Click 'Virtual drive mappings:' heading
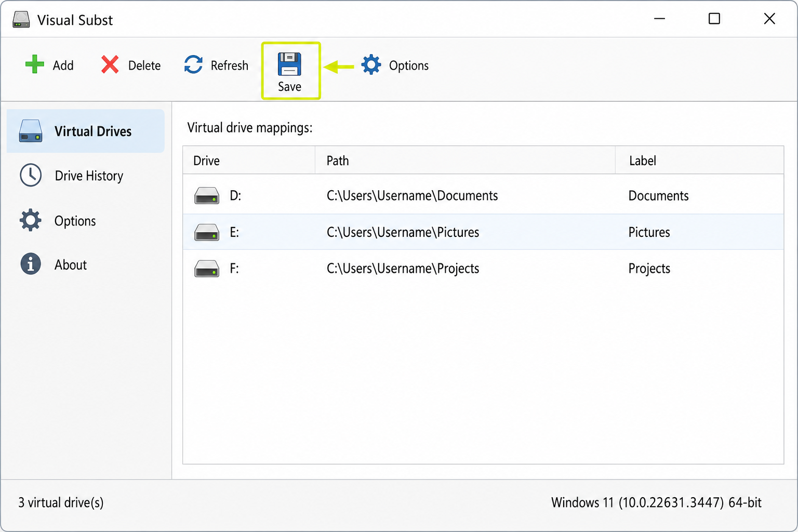This screenshot has width=798, height=532. click(x=250, y=128)
